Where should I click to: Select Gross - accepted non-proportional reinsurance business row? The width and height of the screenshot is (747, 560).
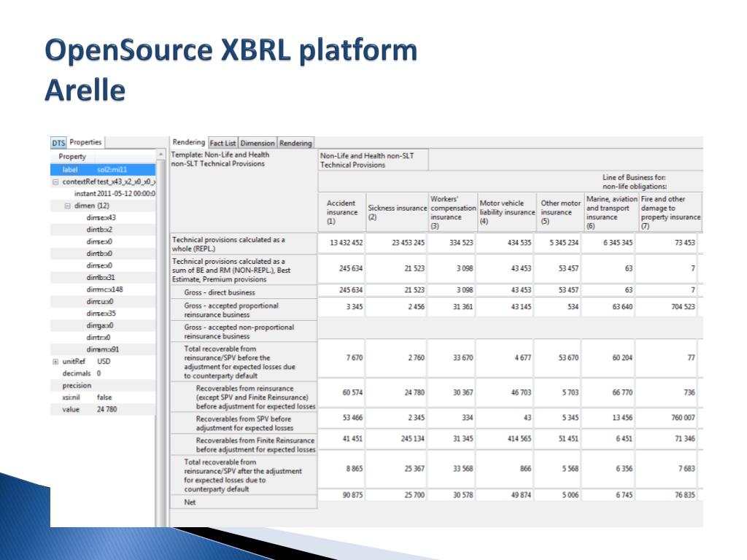tap(244, 332)
